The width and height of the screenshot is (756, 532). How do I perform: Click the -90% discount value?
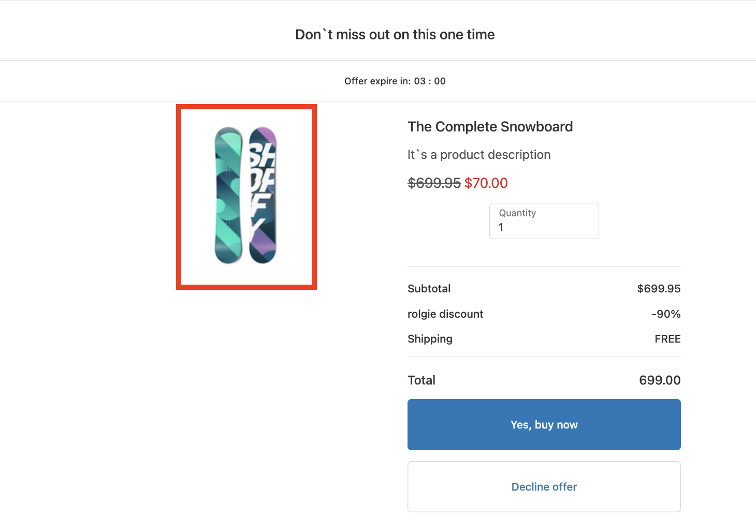point(666,314)
